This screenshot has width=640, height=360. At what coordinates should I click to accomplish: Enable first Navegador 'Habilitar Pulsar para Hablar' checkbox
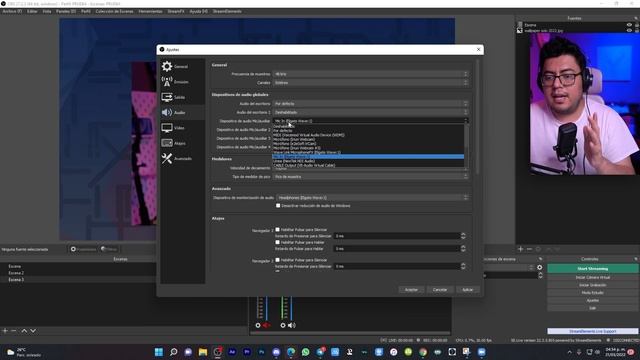coord(278,242)
